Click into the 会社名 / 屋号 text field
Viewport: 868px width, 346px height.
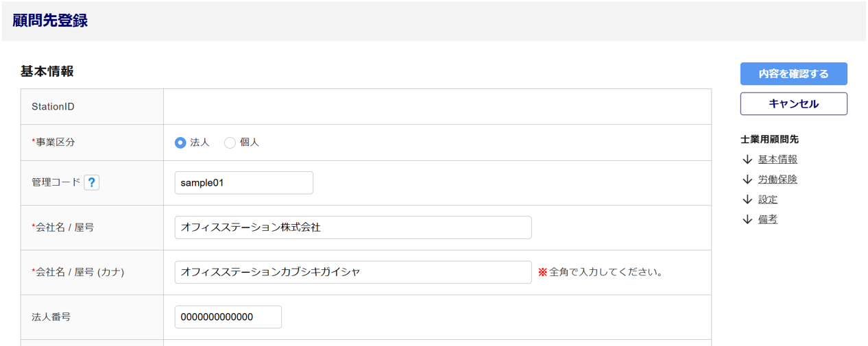tap(352, 227)
